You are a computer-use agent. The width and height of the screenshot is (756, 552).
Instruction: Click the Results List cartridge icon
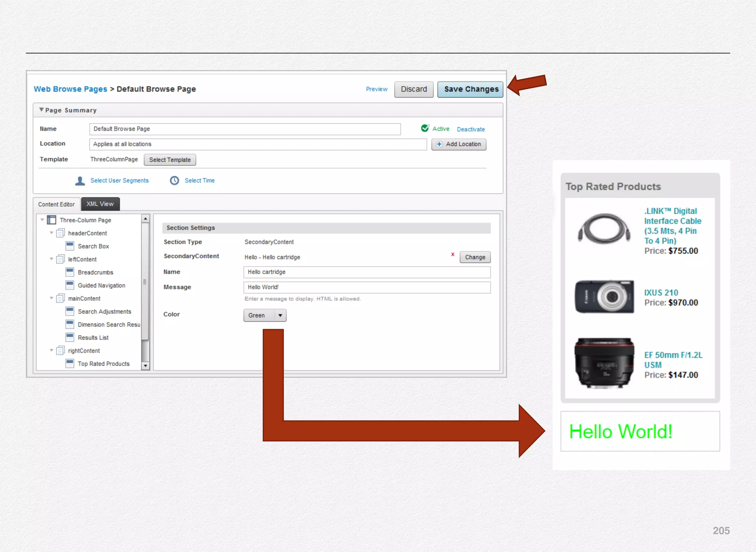coord(69,337)
